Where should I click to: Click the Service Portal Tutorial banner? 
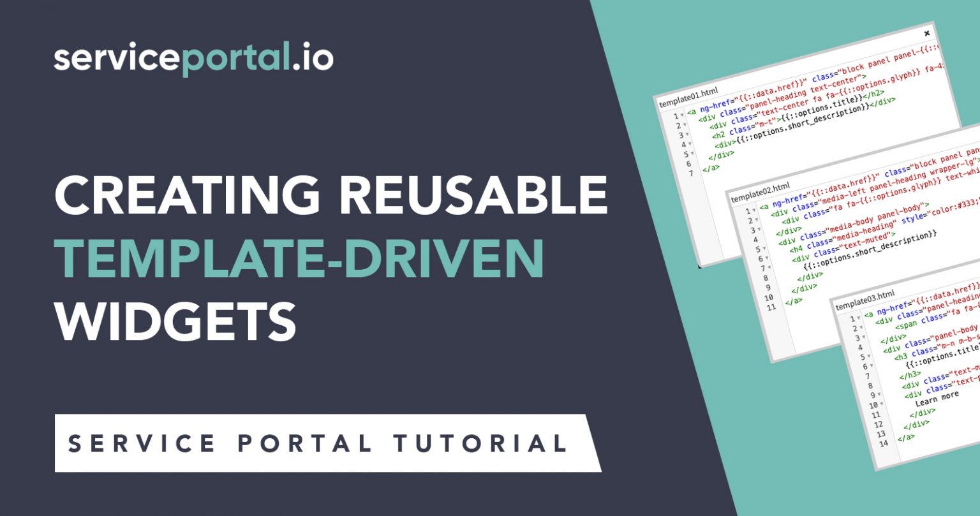pos(318,443)
